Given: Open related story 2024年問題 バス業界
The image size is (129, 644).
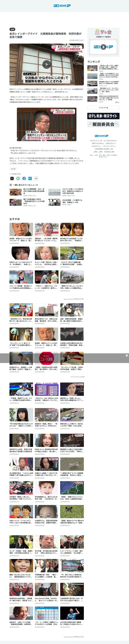Looking at the screenshot, I should (66, 202).
